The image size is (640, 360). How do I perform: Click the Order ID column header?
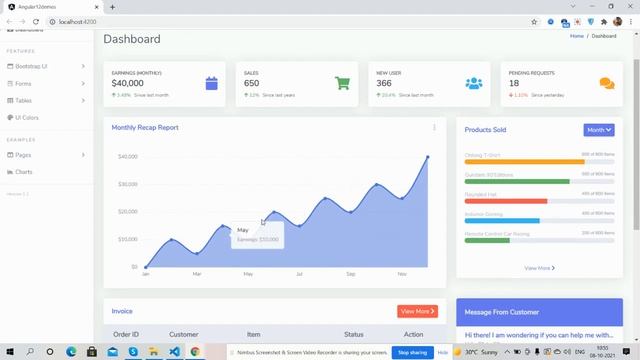[x=126, y=334]
